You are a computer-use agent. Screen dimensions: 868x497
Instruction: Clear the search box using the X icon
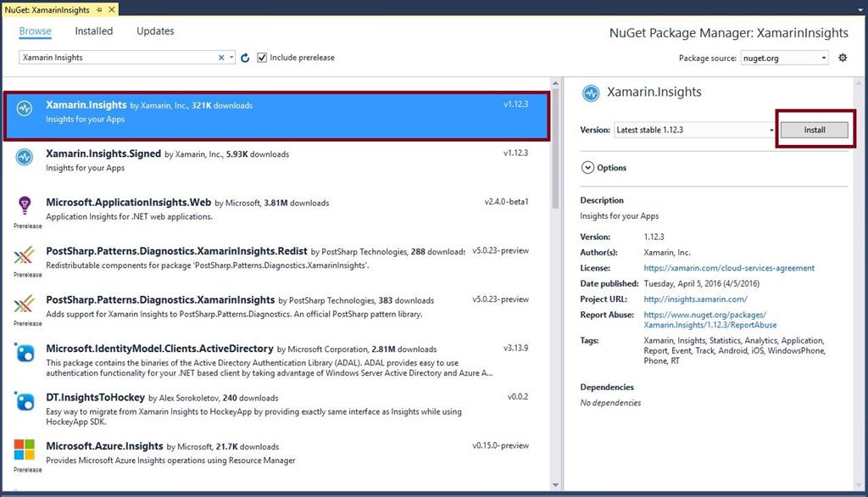220,58
